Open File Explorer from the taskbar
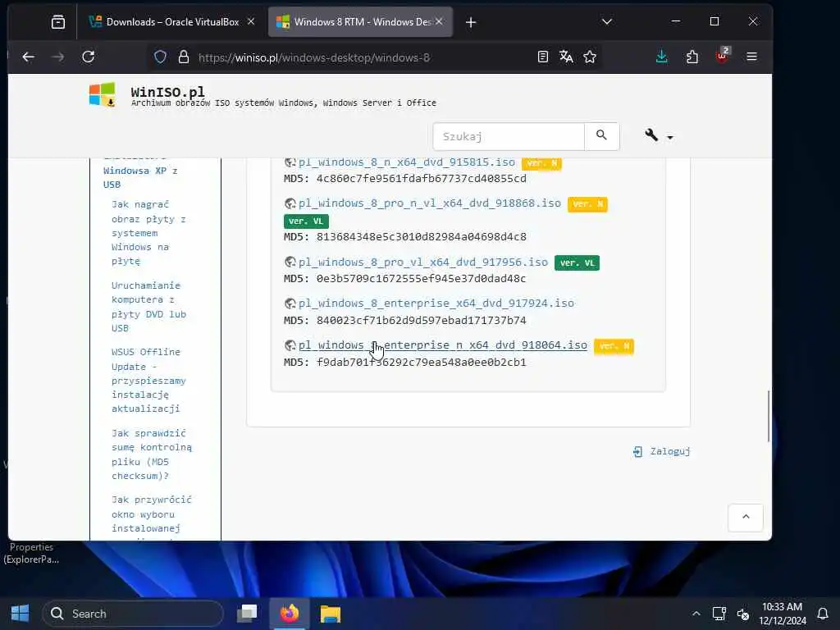840x630 pixels. pos(330,614)
